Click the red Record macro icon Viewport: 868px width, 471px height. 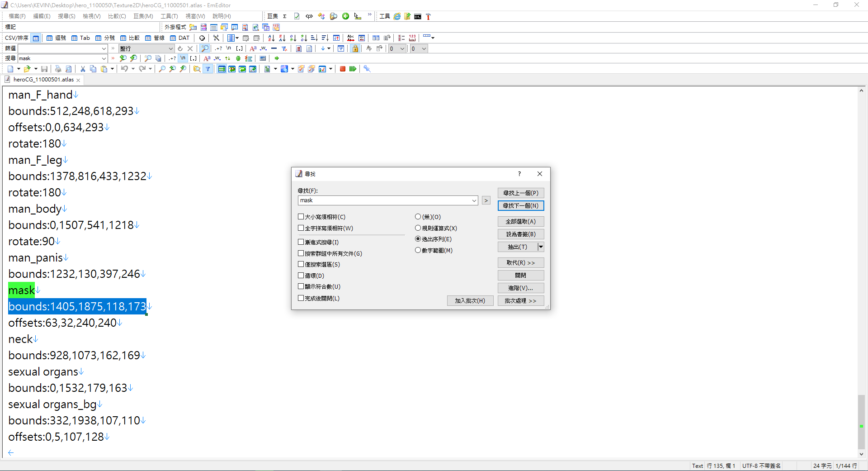(343, 69)
